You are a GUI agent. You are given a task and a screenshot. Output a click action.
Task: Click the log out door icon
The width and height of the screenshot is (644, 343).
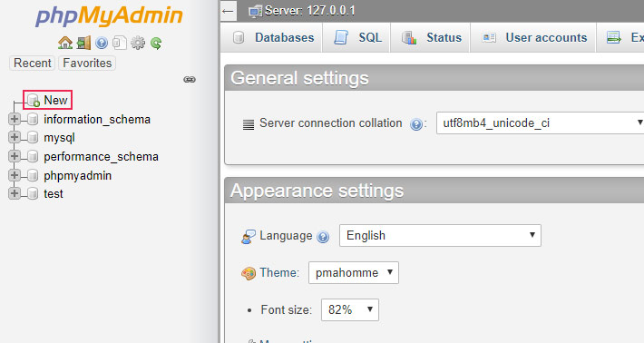click(83, 43)
